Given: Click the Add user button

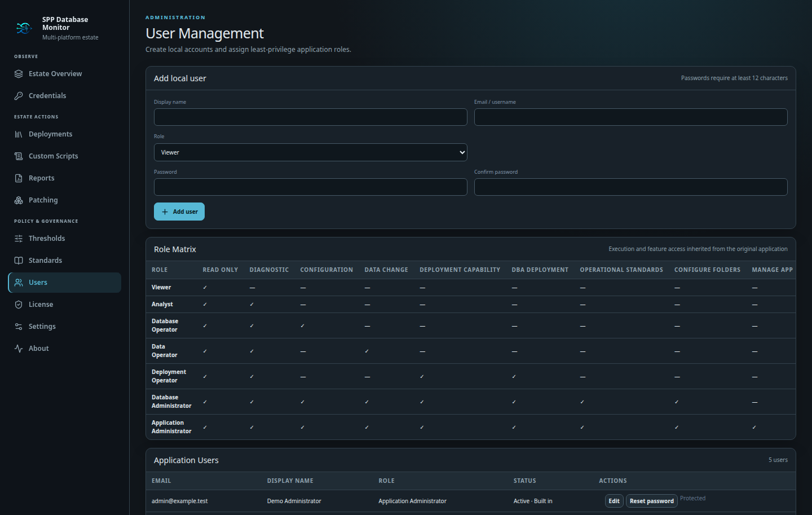Looking at the screenshot, I should 179,212.
